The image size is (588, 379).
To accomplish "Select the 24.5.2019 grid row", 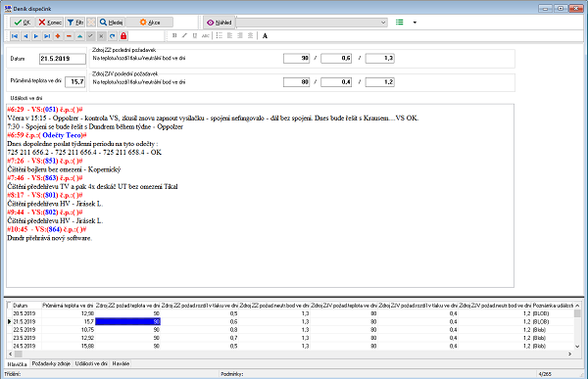I will click(291, 346).
